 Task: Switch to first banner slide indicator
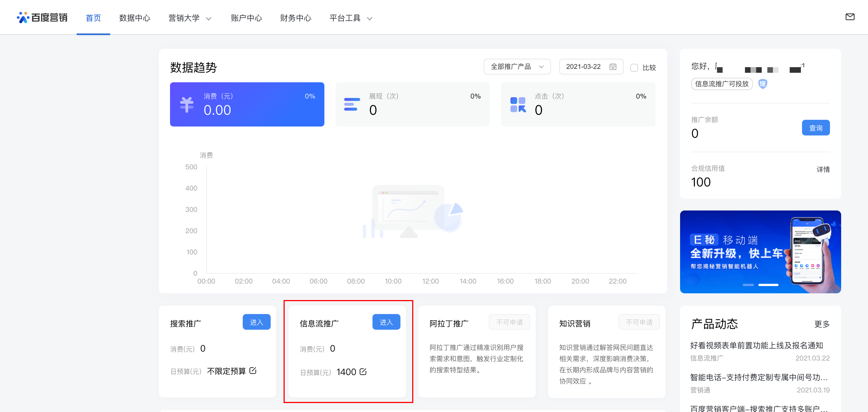coord(748,285)
